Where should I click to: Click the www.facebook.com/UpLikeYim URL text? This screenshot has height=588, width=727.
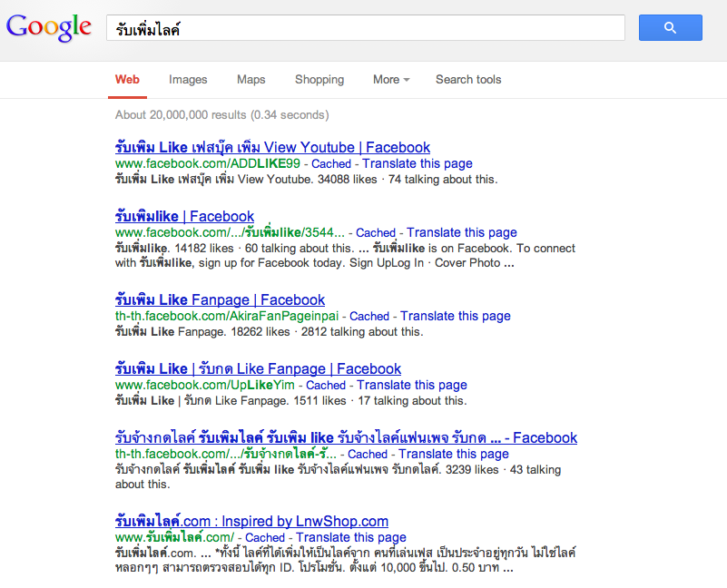205,386
